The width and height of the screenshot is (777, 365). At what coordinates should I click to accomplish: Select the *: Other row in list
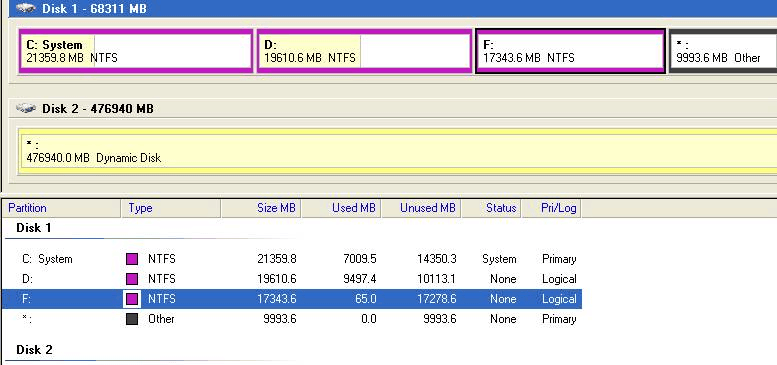(292, 319)
